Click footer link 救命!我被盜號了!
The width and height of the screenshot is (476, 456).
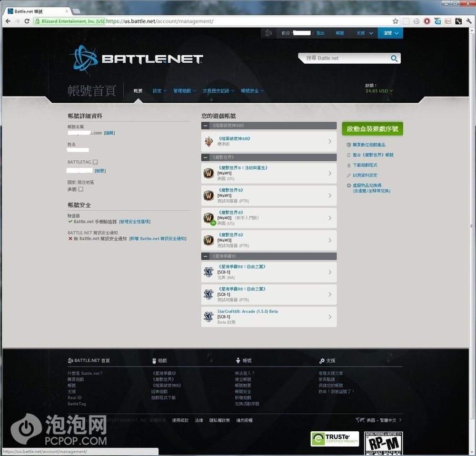tap(337, 391)
